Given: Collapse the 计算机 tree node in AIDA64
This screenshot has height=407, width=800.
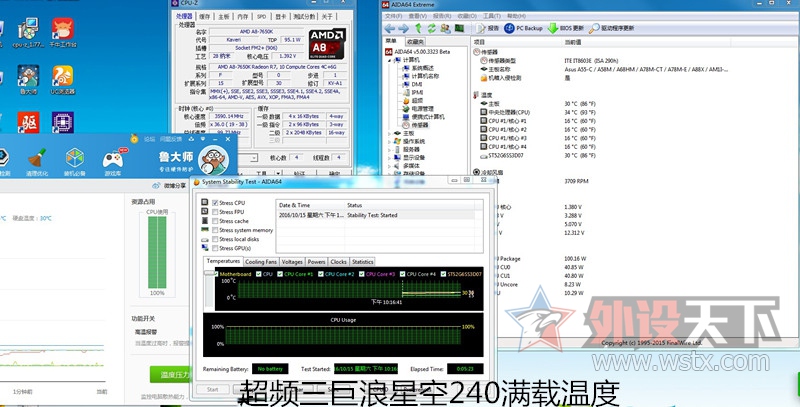Looking at the screenshot, I should point(390,60).
